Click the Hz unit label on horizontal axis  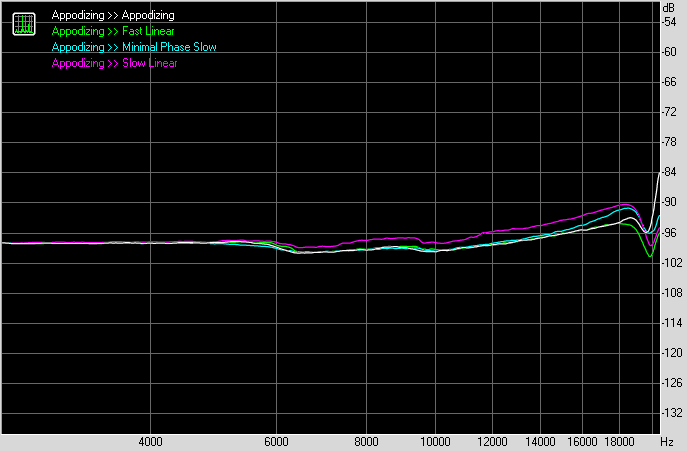tap(668, 441)
